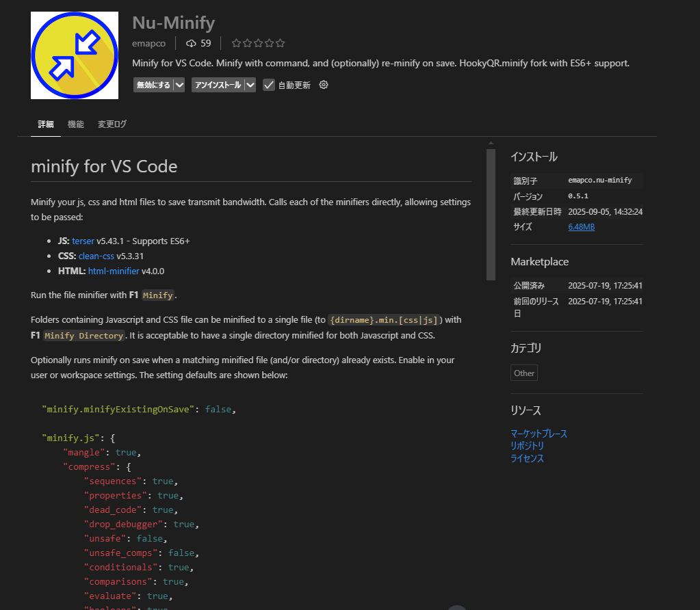Screen dimensions: 700x610
Task: Click the カテゴリ section heading
Action: (526, 348)
